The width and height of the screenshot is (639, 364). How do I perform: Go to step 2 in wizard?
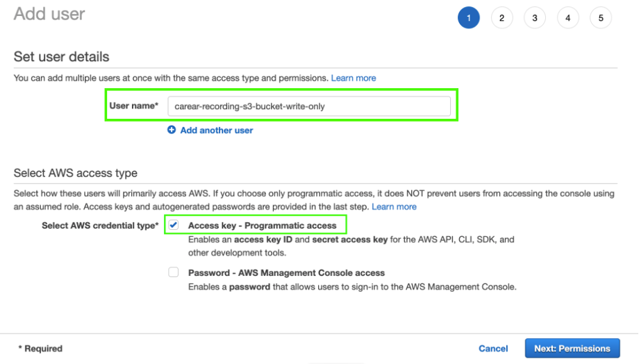point(501,17)
